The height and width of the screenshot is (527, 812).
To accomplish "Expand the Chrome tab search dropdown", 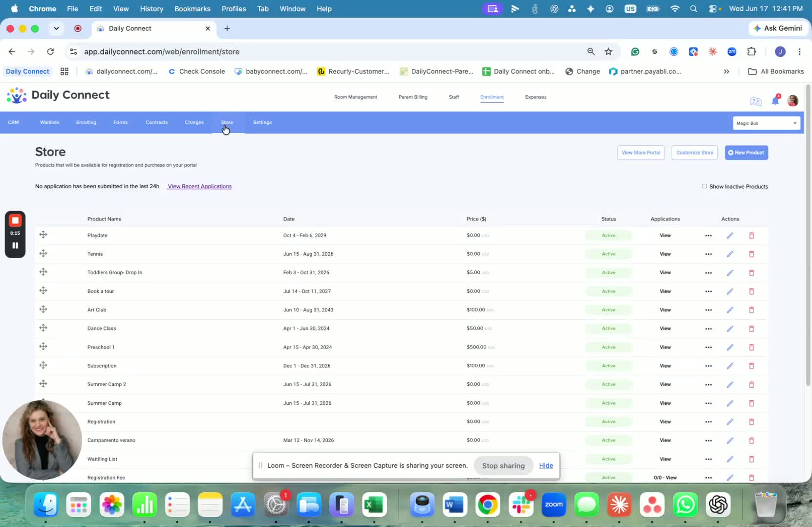I will (56, 28).
